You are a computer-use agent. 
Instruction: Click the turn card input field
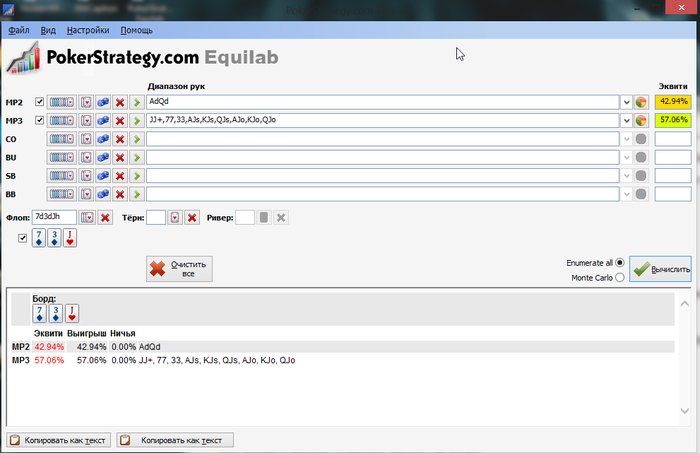tap(156, 217)
